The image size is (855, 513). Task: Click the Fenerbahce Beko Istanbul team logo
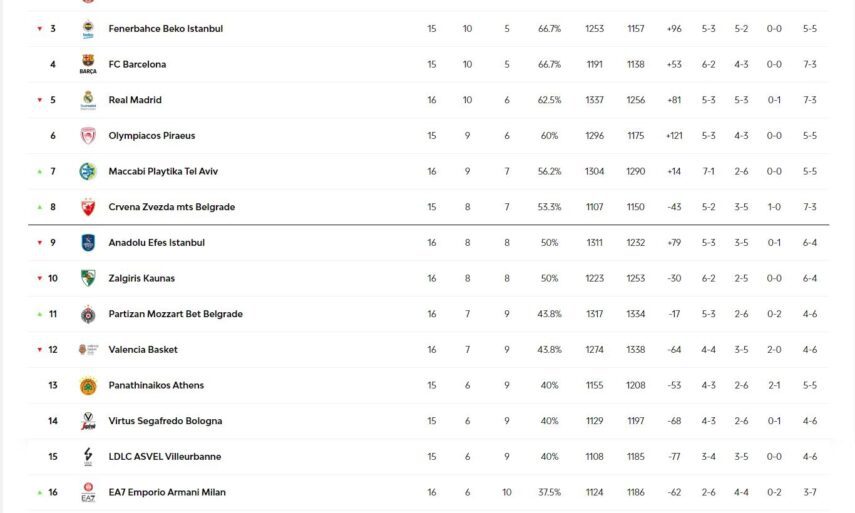click(88, 29)
